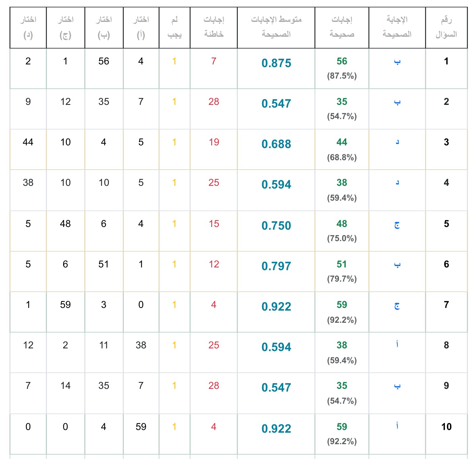Select the 0.688 average in question 3 row
The height and width of the screenshot is (459, 476).
[276, 144]
